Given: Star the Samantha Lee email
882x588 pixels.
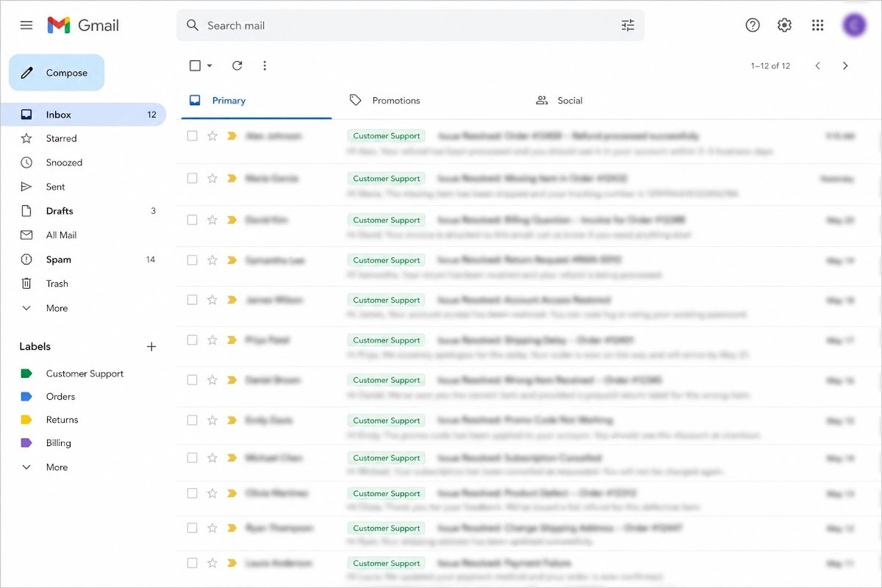Looking at the screenshot, I should pos(212,260).
